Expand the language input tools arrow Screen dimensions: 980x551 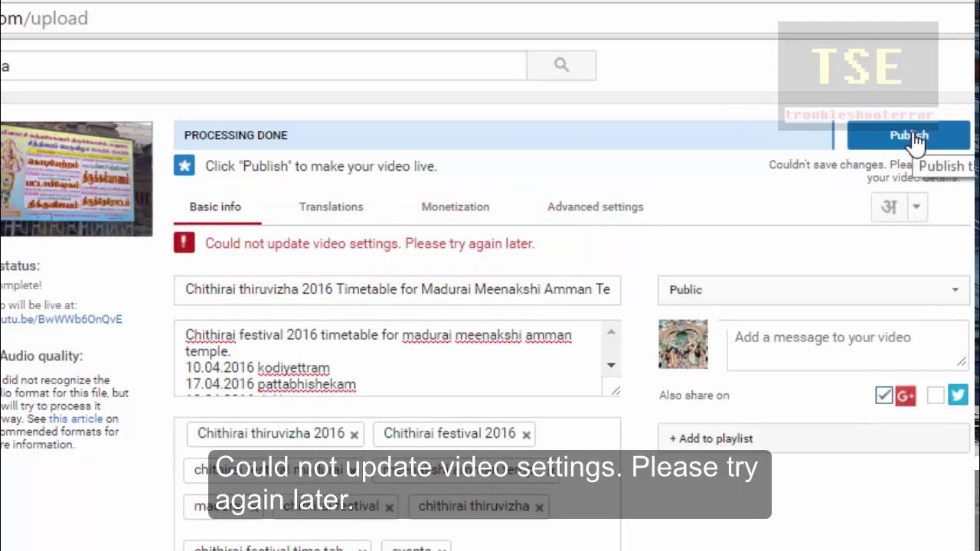tap(916, 207)
